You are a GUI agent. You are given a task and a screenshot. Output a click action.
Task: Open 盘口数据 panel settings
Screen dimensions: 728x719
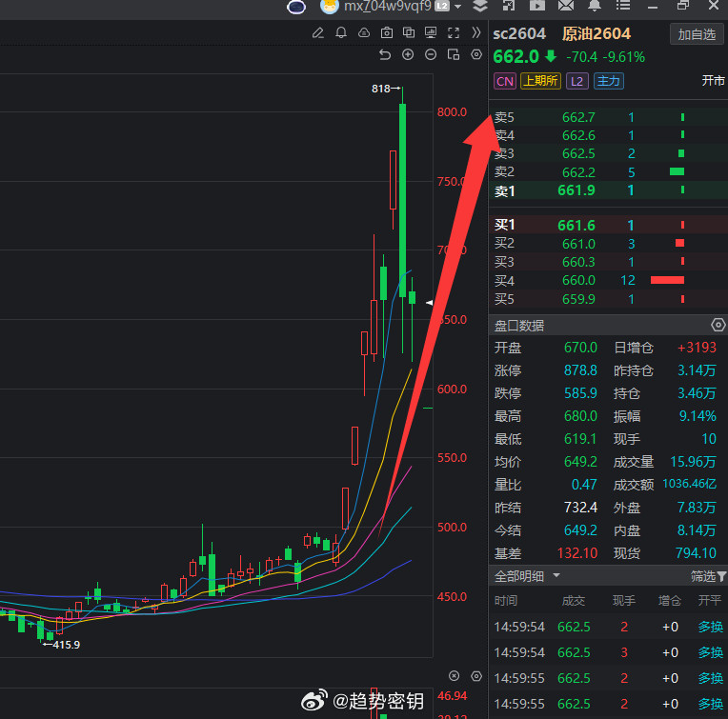coord(718,326)
